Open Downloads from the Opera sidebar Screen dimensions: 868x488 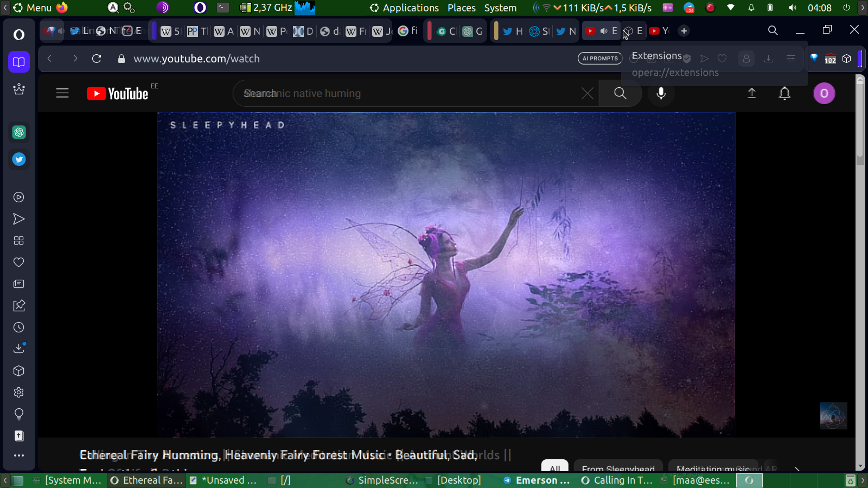coord(19,349)
